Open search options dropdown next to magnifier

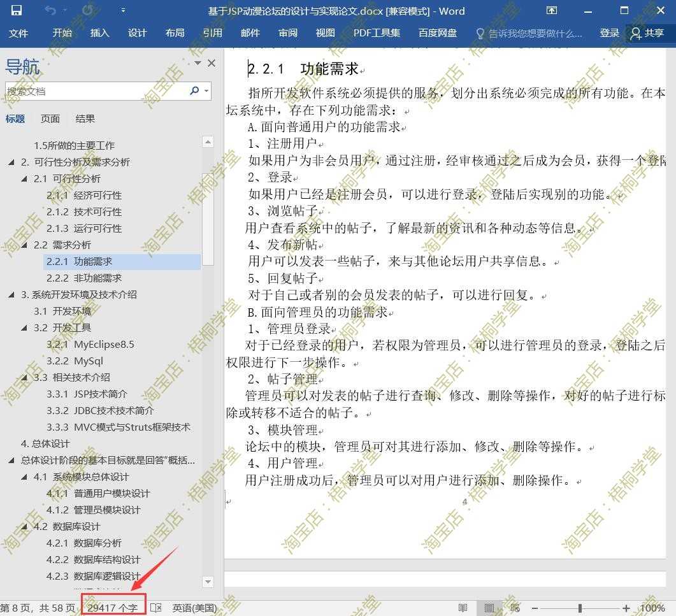(x=206, y=91)
